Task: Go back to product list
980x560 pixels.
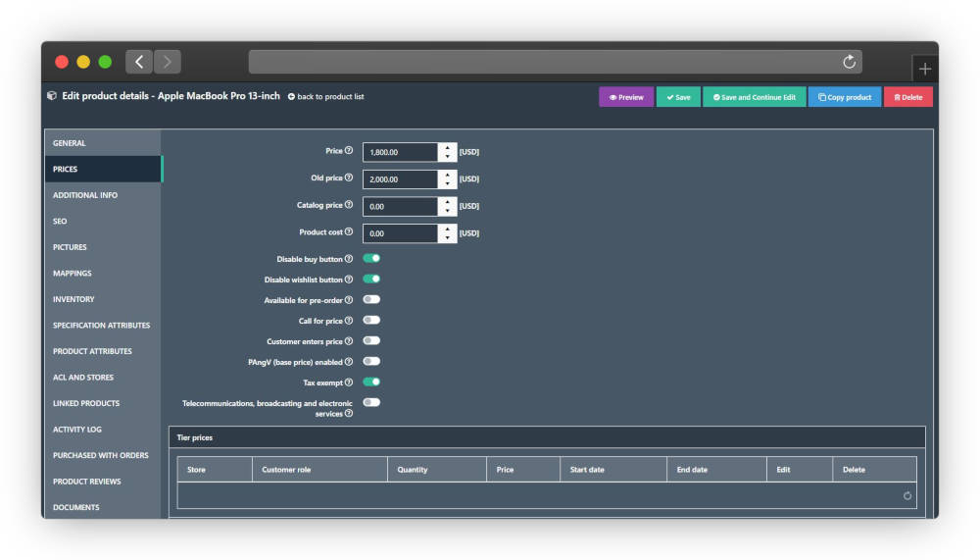Action: (325, 97)
